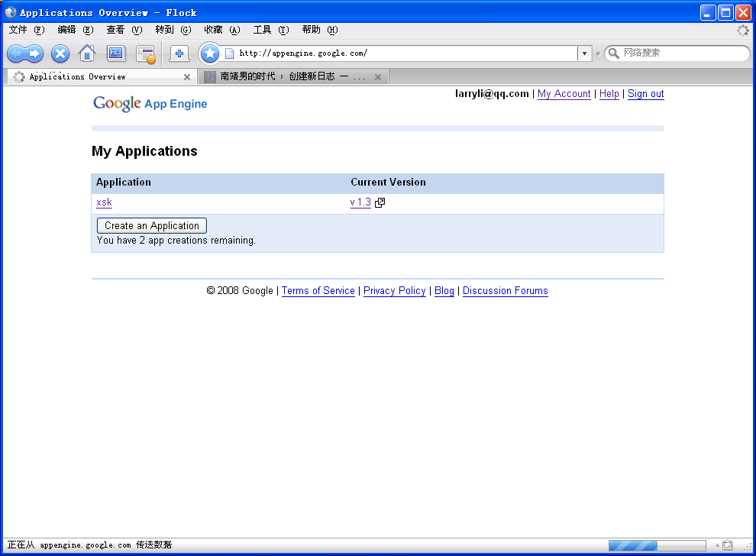Viewport: 756px width, 556px height.
Task: Star this page with the favorites star icon
Action: tap(210, 53)
